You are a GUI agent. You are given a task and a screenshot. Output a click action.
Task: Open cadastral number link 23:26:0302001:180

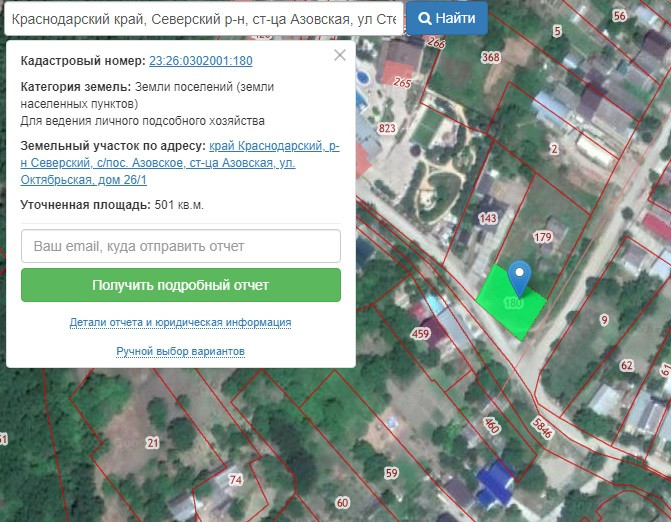point(201,61)
